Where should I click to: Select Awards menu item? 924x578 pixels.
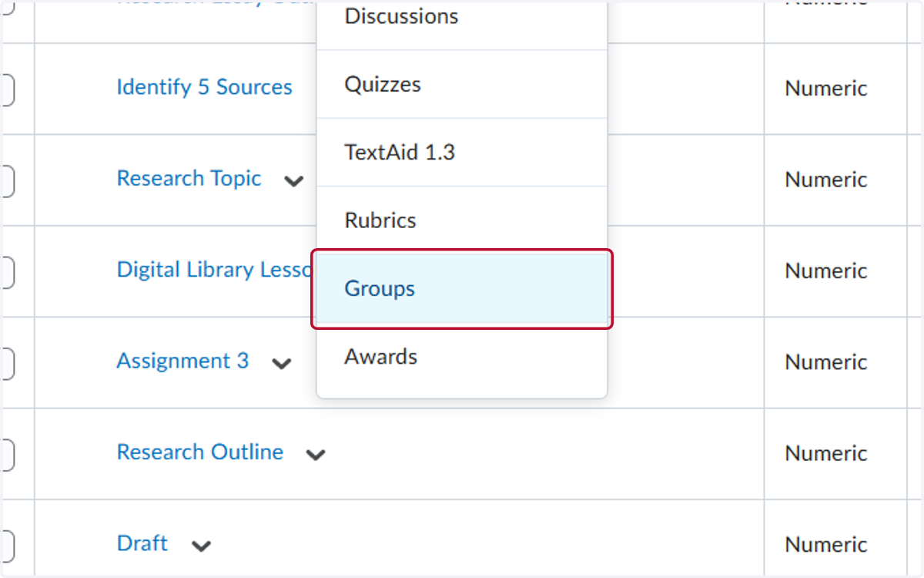tap(462, 357)
